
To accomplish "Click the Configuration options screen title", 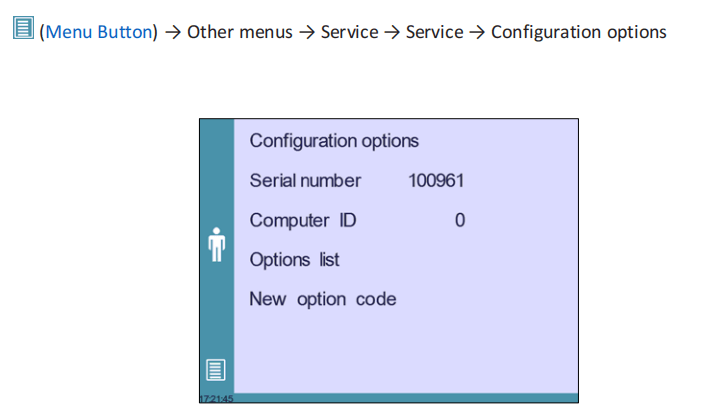I will (x=334, y=141).
